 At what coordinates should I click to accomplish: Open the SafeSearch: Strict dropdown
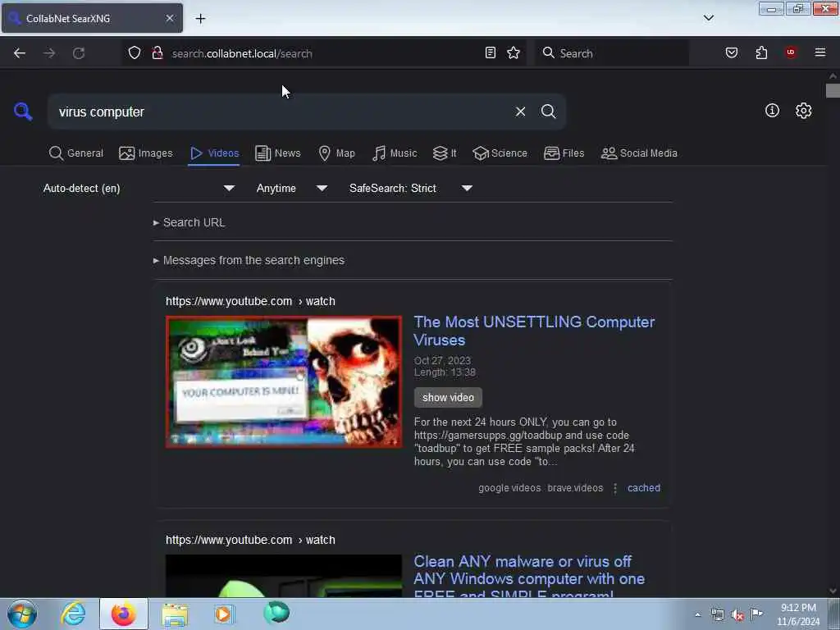(411, 188)
